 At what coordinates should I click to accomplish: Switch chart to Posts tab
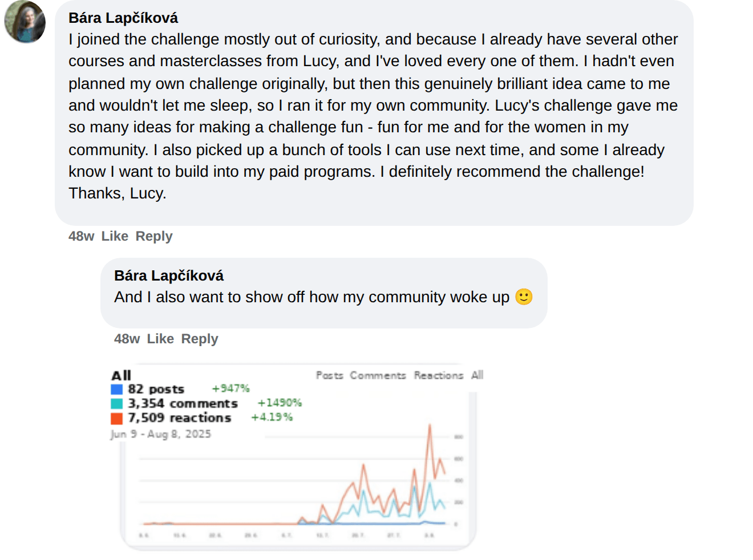point(330,375)
